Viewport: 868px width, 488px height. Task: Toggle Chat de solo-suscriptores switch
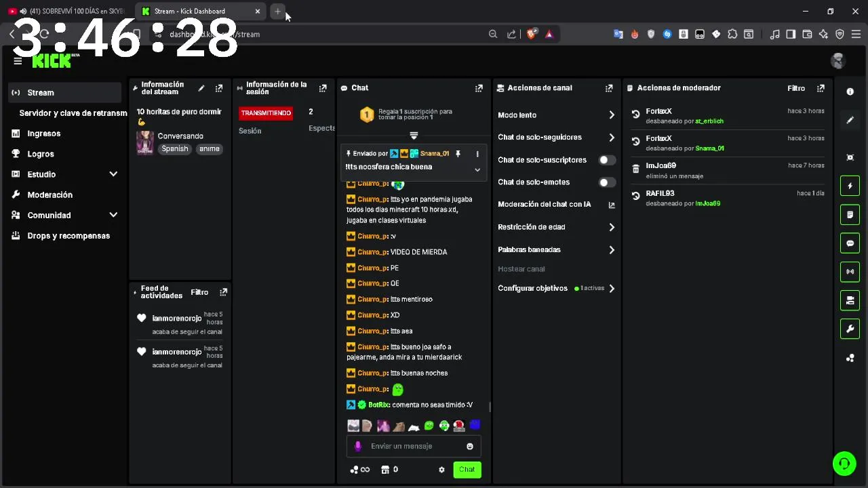(x=607, y=160)
